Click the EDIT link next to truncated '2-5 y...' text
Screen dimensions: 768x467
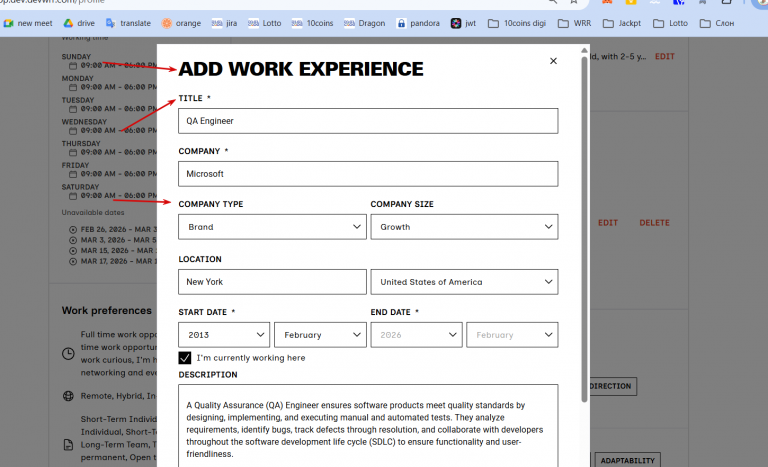click(x=665, y=56)
